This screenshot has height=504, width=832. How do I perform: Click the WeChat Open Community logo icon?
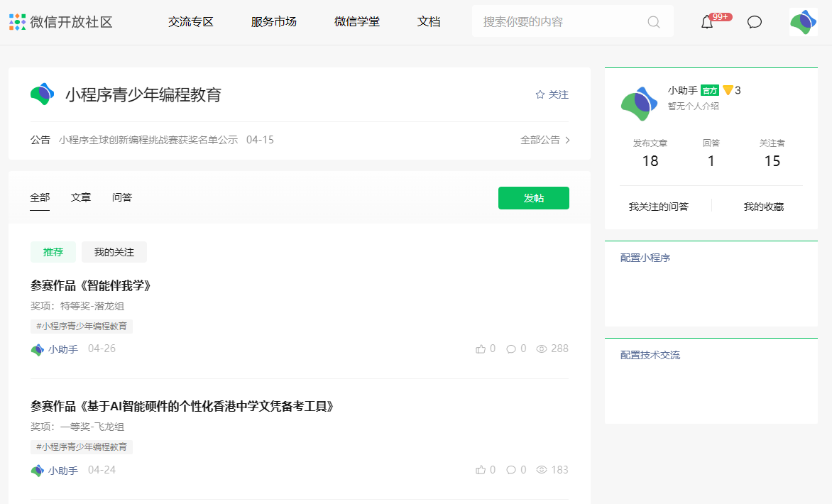[x=17, y=22]
